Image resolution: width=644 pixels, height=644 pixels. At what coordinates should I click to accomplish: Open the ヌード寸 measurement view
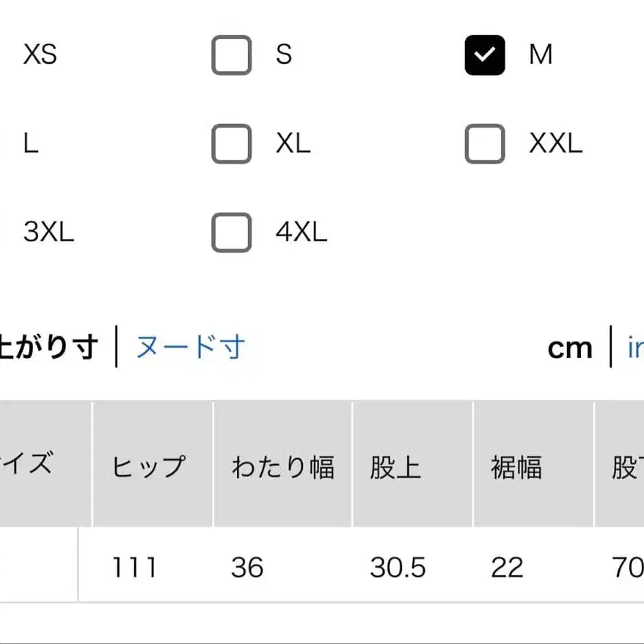pos(189,348)
